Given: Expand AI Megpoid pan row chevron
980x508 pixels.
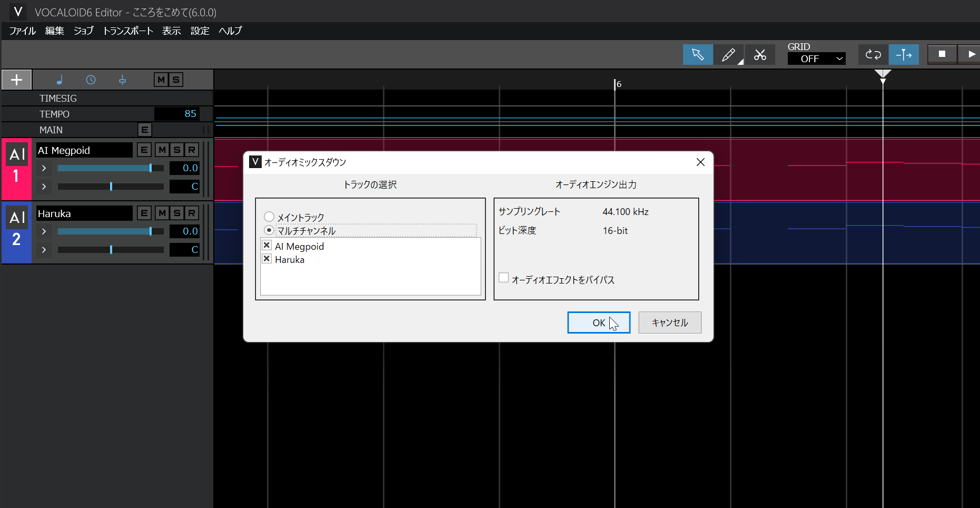Looking at the screenshot, I should tap(44, 187).
